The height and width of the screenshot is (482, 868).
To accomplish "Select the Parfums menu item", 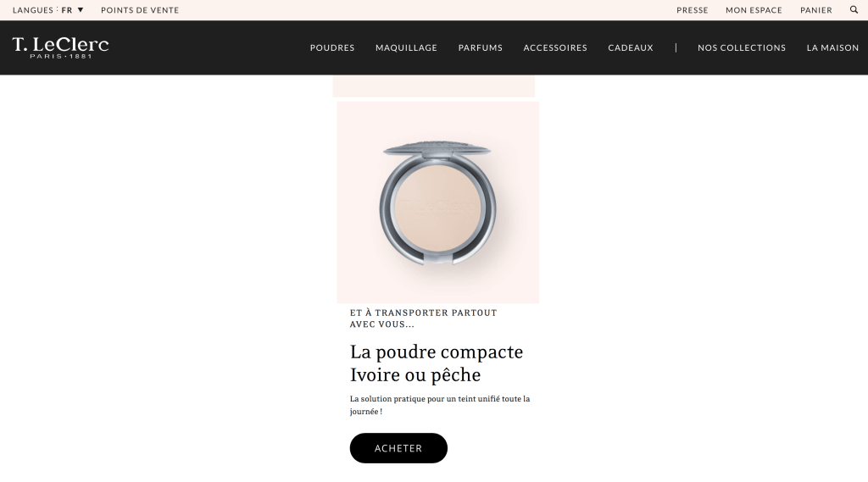I will pos(480,47).
